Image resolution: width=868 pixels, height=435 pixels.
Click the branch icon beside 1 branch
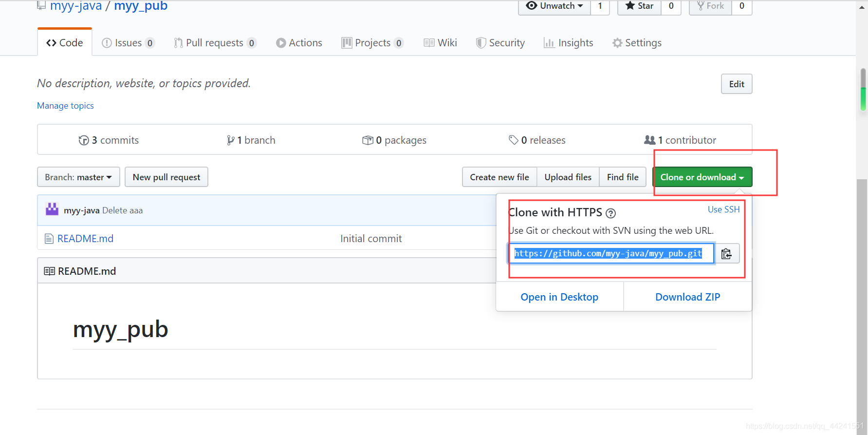(231, 140)
